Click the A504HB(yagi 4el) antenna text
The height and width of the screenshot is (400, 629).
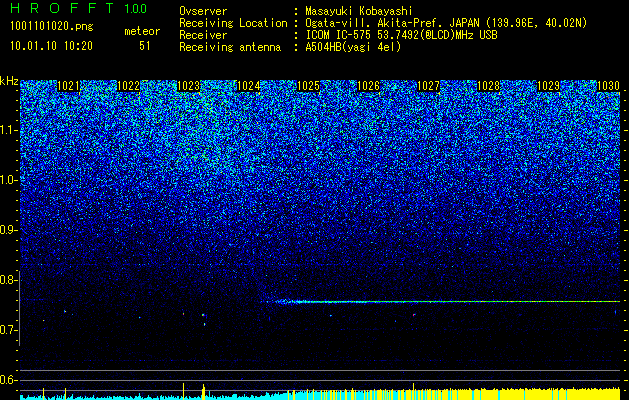click(x=353, y=47)
